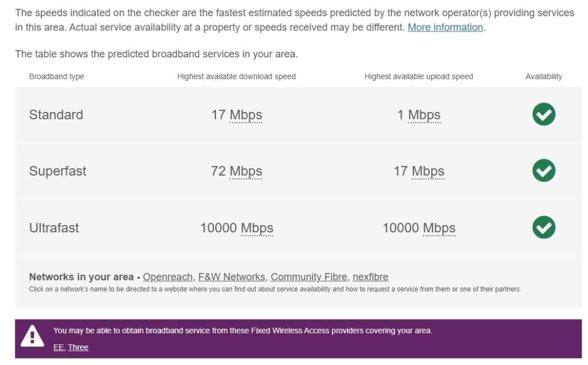Click the Availability column header
This screenshot has width=588, height=365.
pos(543,76)
